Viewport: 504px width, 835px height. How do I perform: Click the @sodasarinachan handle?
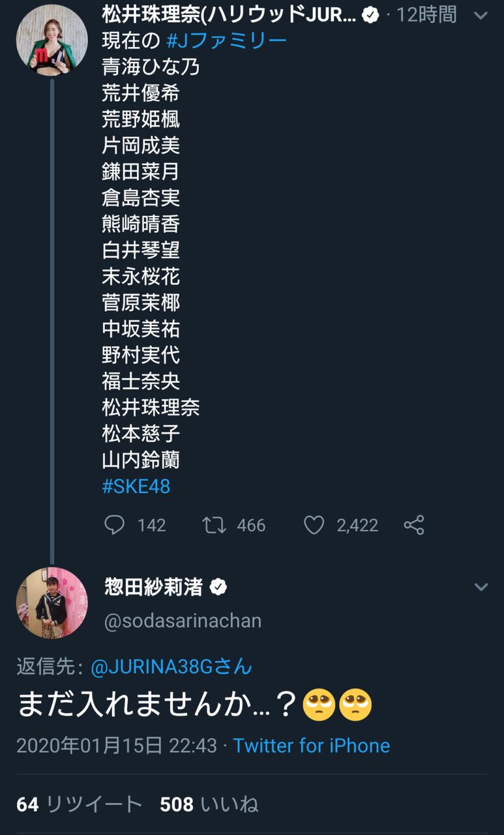(183, 621)
